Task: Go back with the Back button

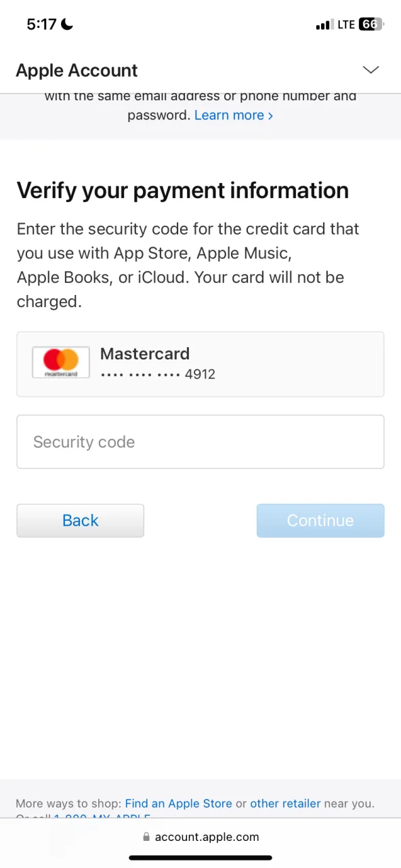Action: click(81, 520)
